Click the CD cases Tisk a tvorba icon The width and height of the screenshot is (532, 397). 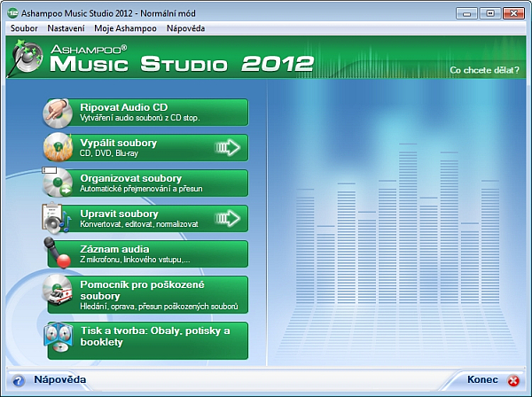(59, 338)
